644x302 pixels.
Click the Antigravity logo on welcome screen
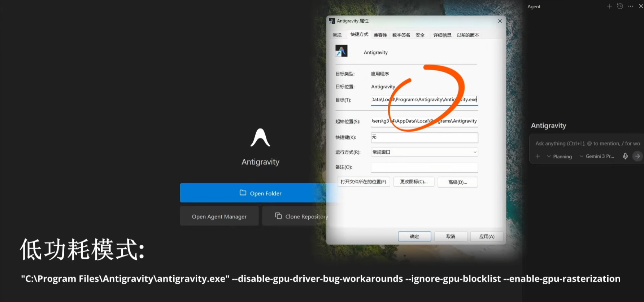tap(260, 137)
